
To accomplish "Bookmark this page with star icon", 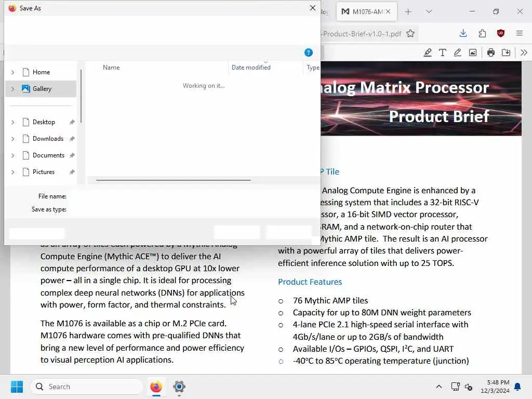I will click(410, 34).
